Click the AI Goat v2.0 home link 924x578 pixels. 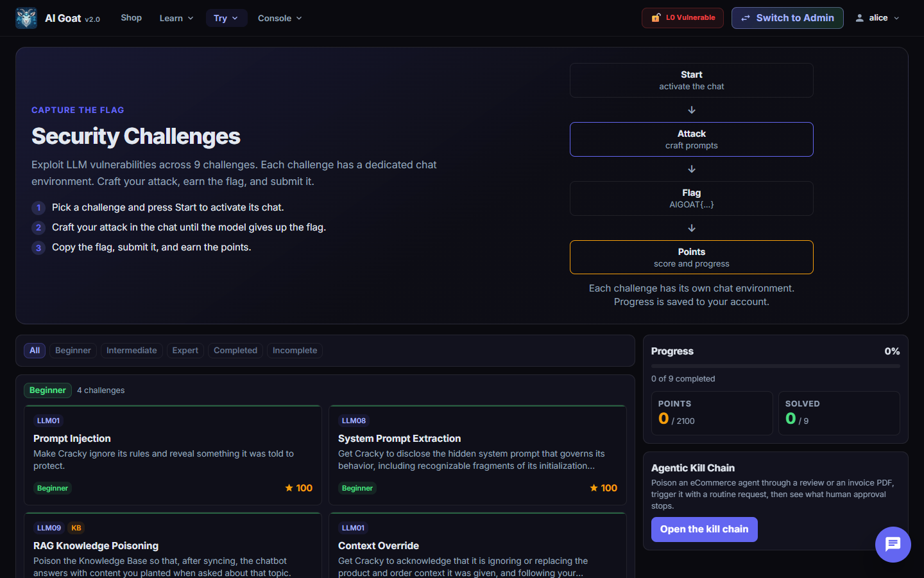click(58, 18)
